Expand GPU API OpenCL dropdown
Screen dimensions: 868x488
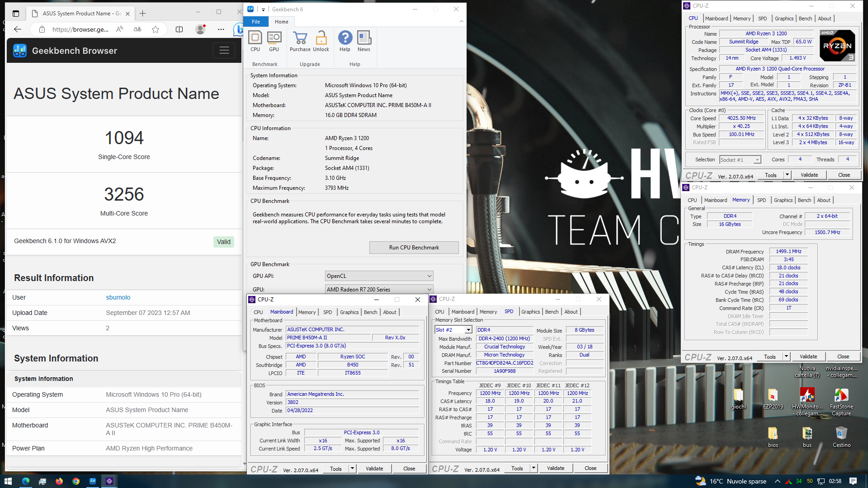point(379,276)
